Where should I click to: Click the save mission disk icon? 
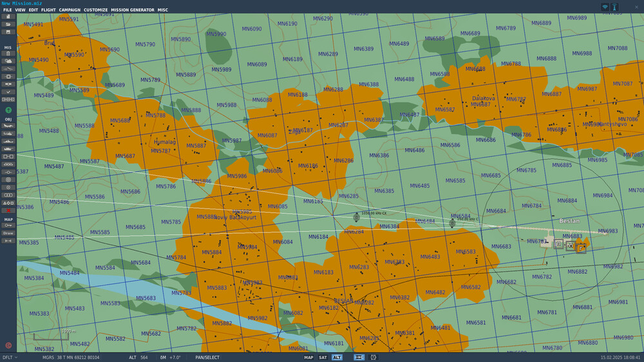pyautogui.click(x=8, y=32)
